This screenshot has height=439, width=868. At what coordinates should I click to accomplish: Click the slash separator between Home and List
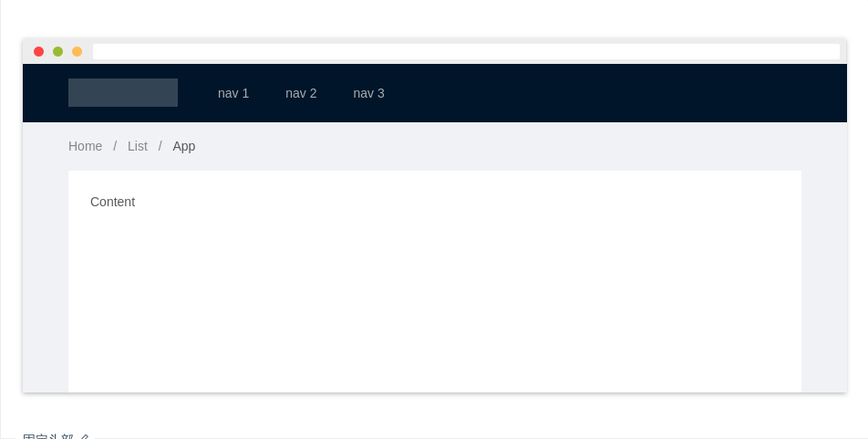pos(115,146)
